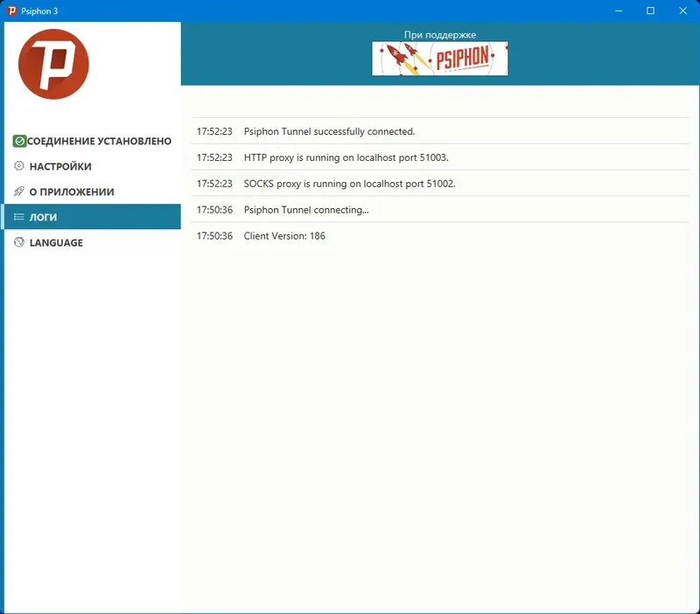Click timestamp 17:52:23 of tunnel connected entry
The image size is (700, 614).
(x=214, y=131)
